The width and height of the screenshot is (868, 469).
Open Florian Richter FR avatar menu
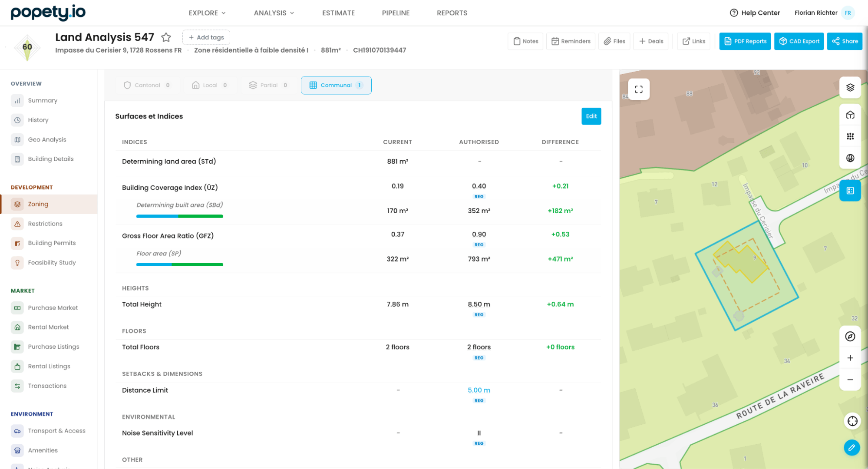848,13
